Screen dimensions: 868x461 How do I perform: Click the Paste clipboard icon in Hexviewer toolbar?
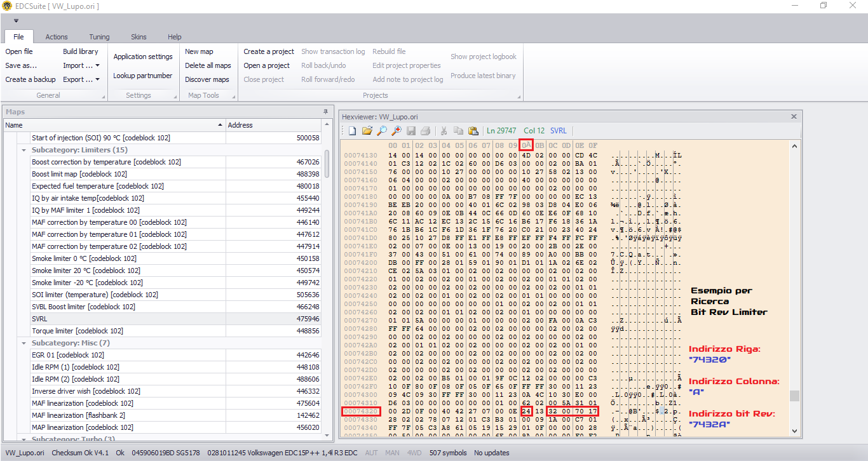coord(473,131)
